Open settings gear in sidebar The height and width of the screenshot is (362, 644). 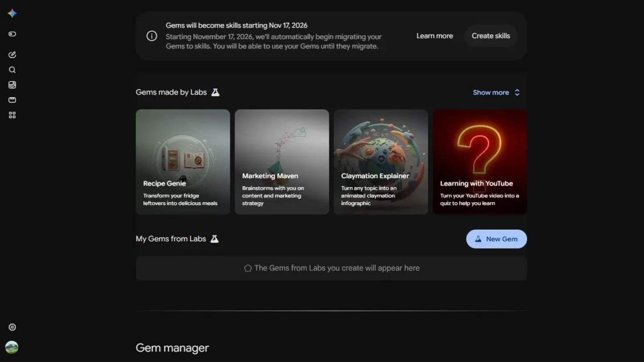click(12, 327)
